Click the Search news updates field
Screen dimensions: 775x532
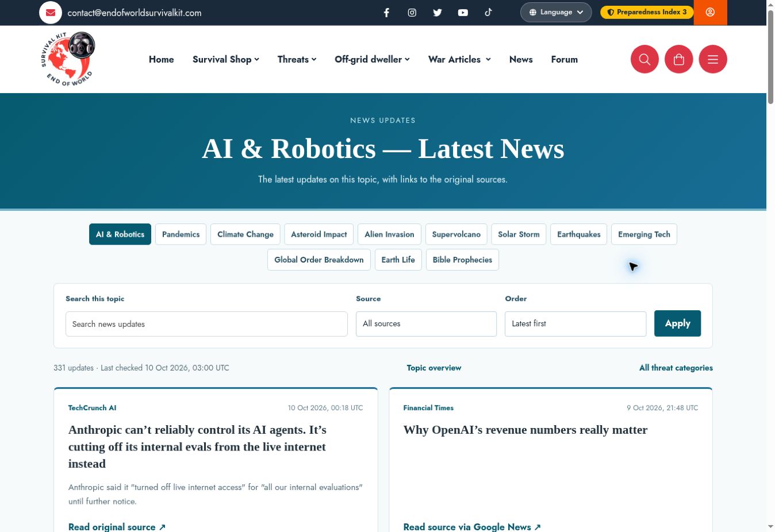206,324
